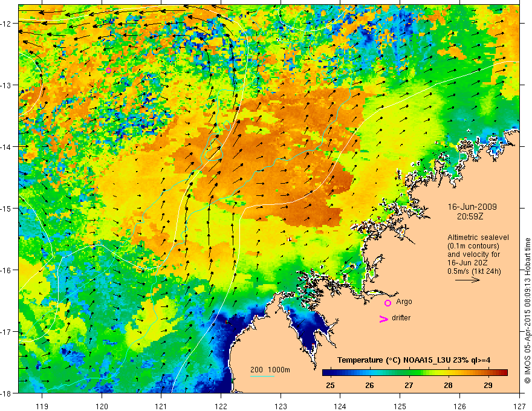Click the colorbar tick label '26'

370,385
